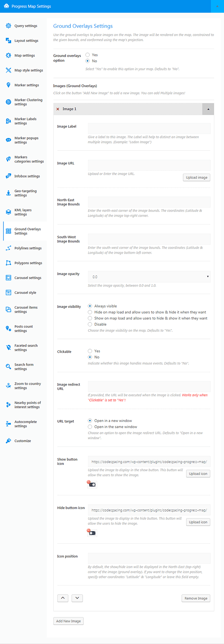The width and height of the screenshot is (224, 644).
Task: Click South-West Image Bounds field
Action: pos(149,239)
